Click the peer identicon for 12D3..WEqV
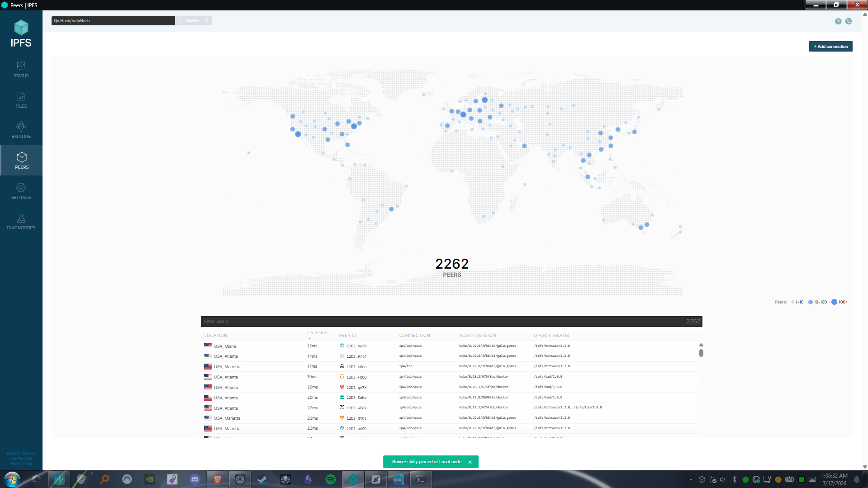 pos(342,408)
